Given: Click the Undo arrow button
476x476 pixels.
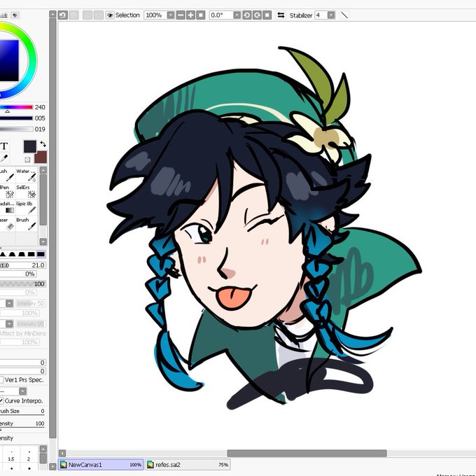Looking at the screenshot, I should pyautogui.click(x=63, y=15).
